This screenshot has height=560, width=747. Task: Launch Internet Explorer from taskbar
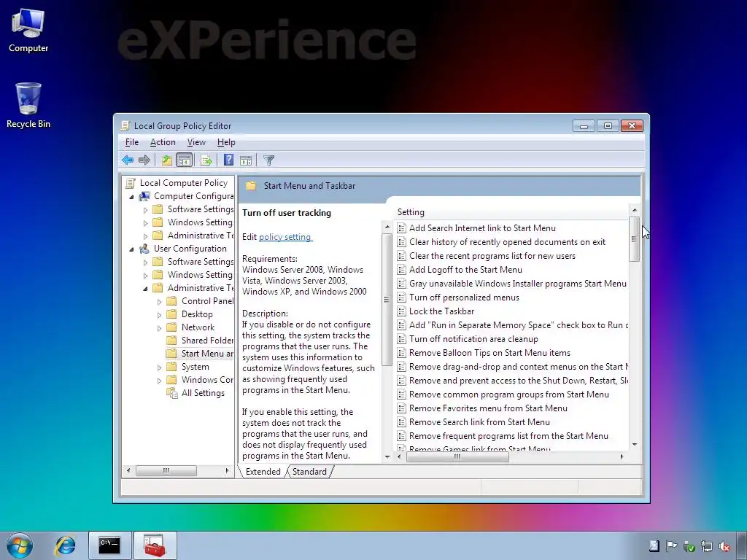65,545
